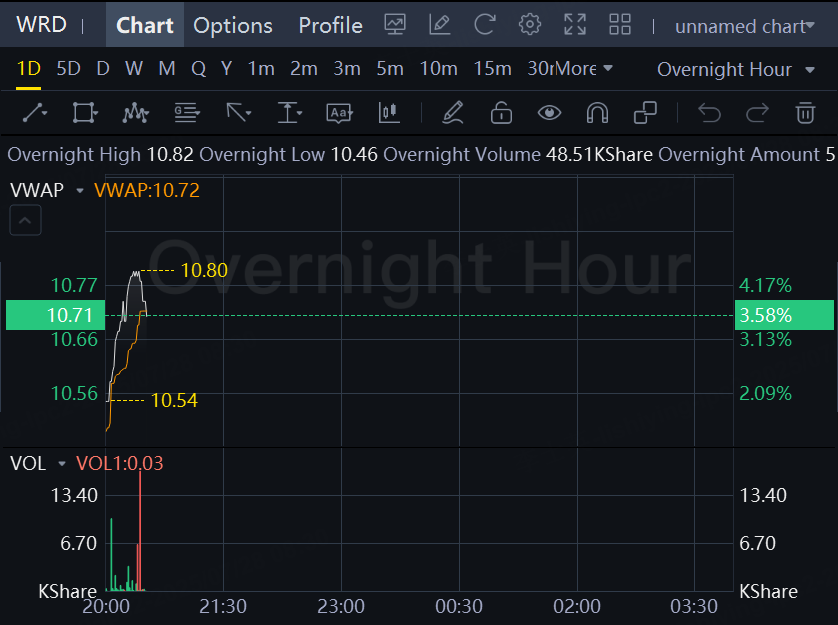Select the 10m timeframe
Viewport: 838px width, 625px height.
[x=438, y=69]
